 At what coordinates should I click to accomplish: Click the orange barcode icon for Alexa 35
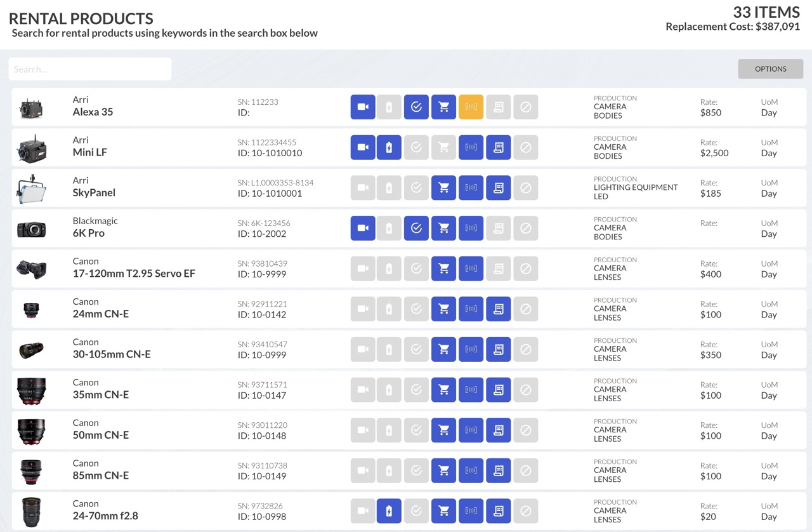[x=471, y=107]
